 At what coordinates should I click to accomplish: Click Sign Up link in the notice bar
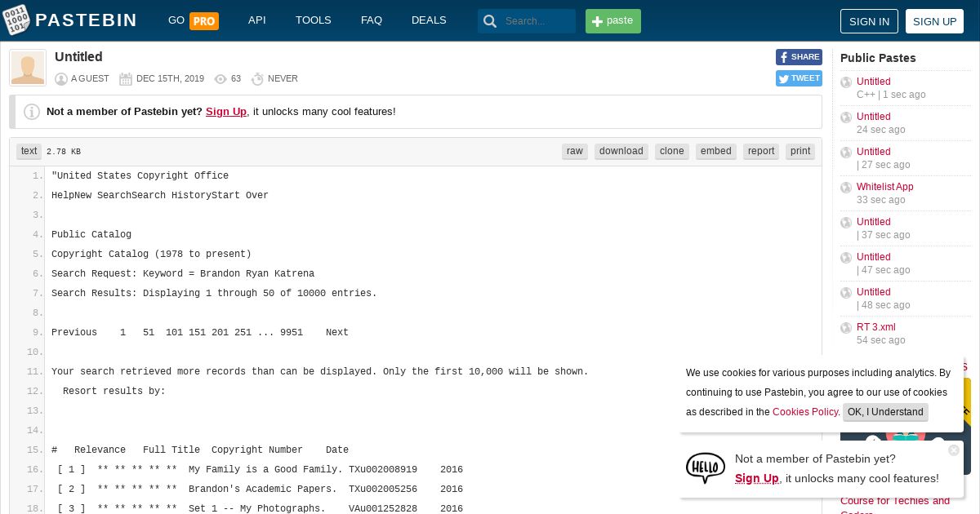click(226, 112)
